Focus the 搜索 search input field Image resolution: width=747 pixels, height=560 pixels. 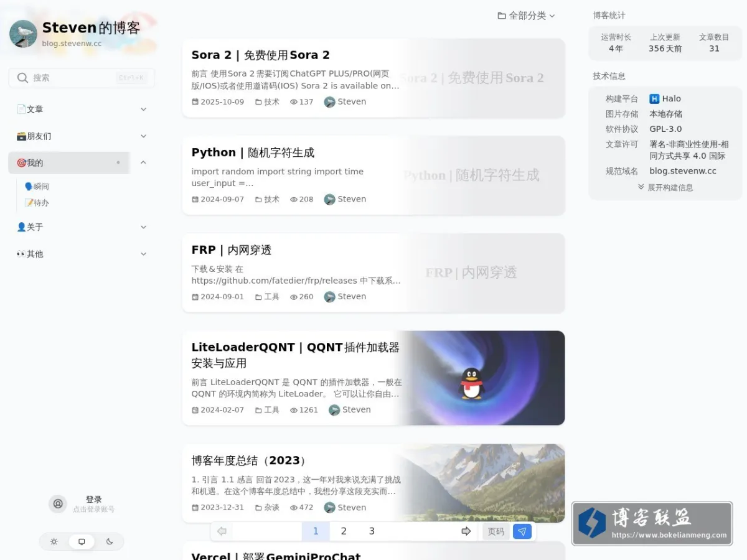coord(82,78)
